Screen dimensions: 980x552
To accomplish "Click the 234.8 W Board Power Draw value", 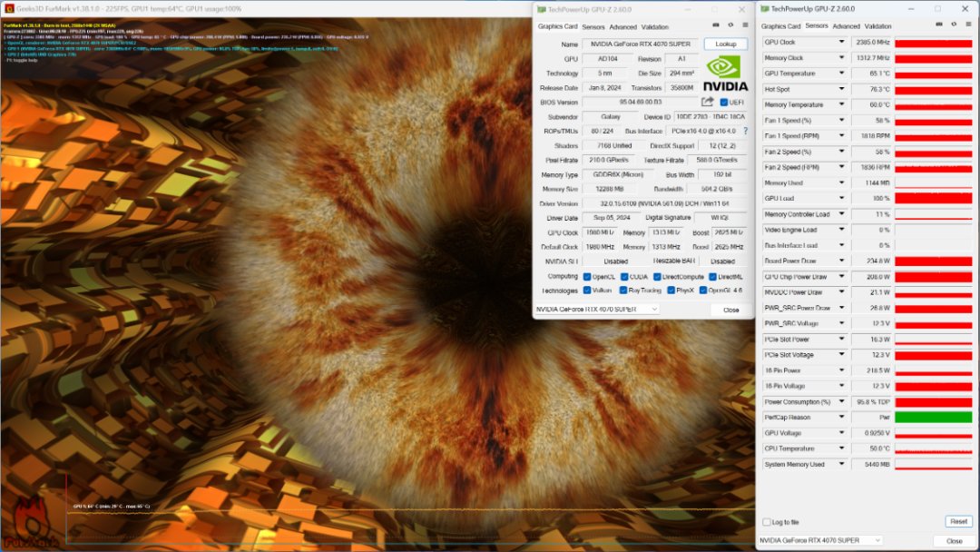I will [x=871, y=261].
